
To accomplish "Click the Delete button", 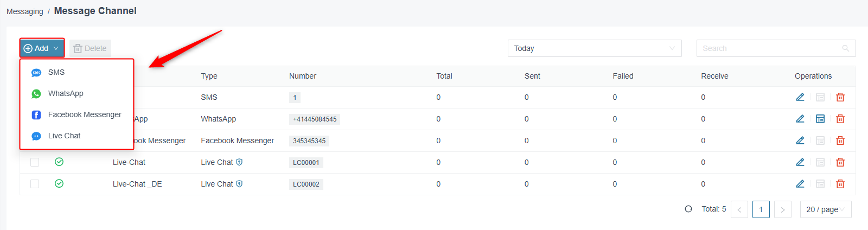I will (x=90, y=48).
